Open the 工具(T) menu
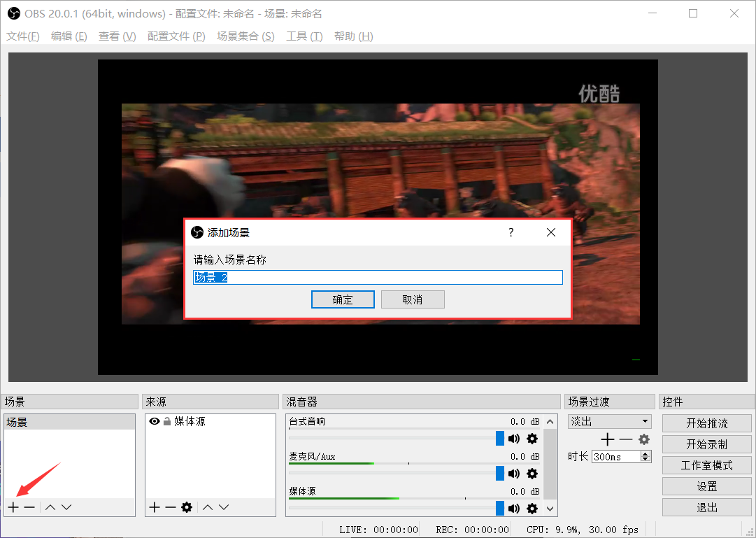Screen dimensions: 756x538 [304, 36]
